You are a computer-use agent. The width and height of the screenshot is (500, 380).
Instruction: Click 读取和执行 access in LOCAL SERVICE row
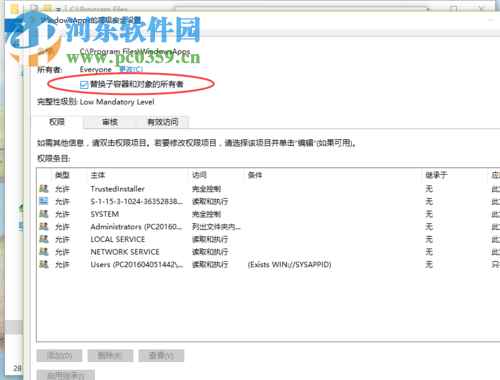pyautogui.click(x=210, y=240)
